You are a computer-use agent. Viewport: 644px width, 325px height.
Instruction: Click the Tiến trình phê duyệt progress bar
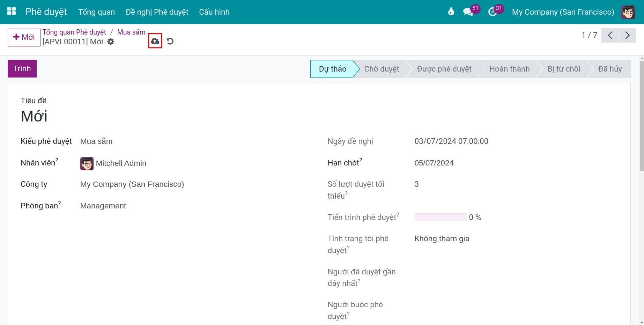click(x=441, y=217)
